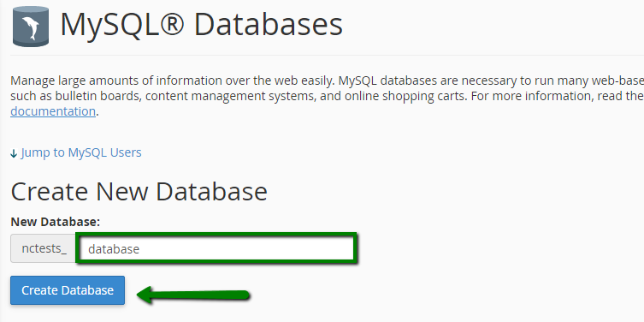Click the nctests_ prefix box
644x322 pixels.
click(x=44, y=248)
